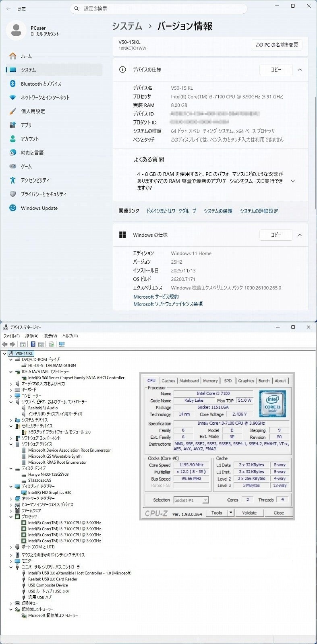317x644 pixels.
Task: Click the アクセシビリティ sidebar icon
Action: click(x=13, y=180)
